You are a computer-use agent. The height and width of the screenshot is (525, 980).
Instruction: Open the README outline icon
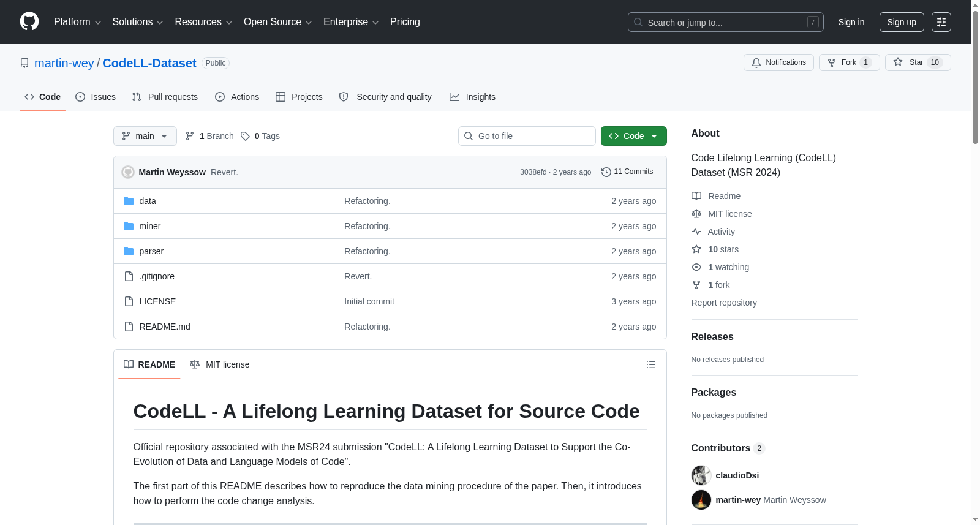point(651,364)
